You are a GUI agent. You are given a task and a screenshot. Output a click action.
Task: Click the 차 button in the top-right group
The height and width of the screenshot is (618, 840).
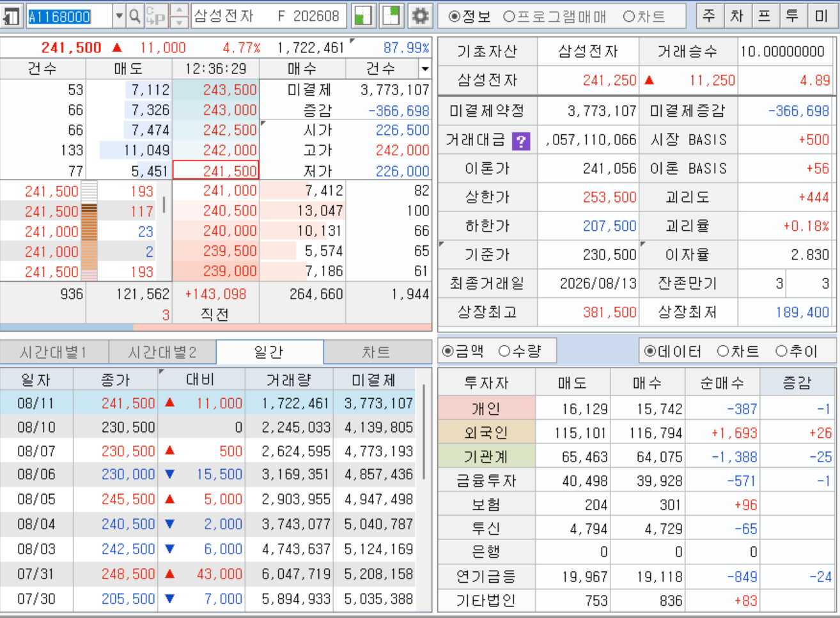[737, 16]
